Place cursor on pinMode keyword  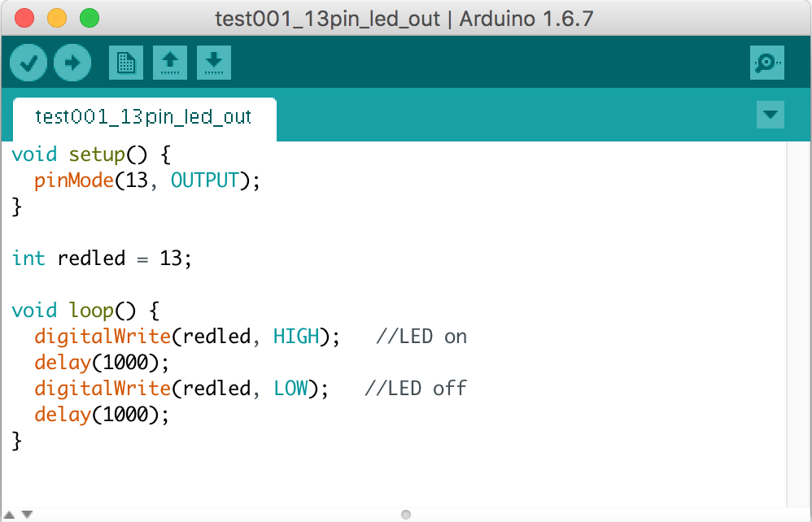pos(74,181)
